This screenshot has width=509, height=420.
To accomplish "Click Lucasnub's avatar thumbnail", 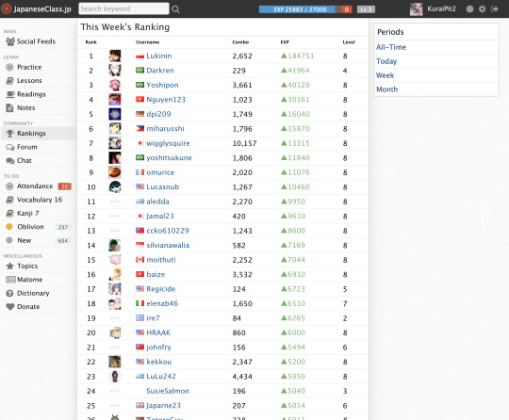I will click(x=115, y=186).
